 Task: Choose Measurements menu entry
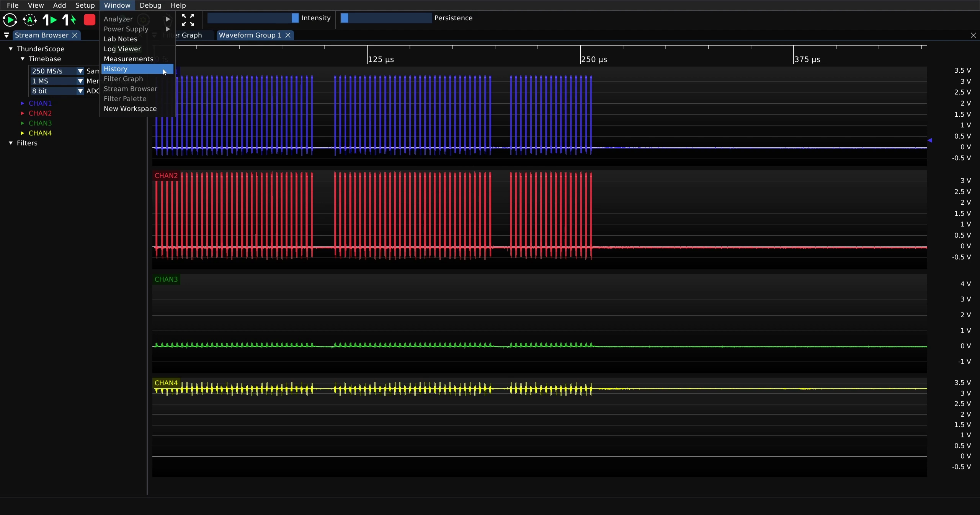click(x=137, y=59)
